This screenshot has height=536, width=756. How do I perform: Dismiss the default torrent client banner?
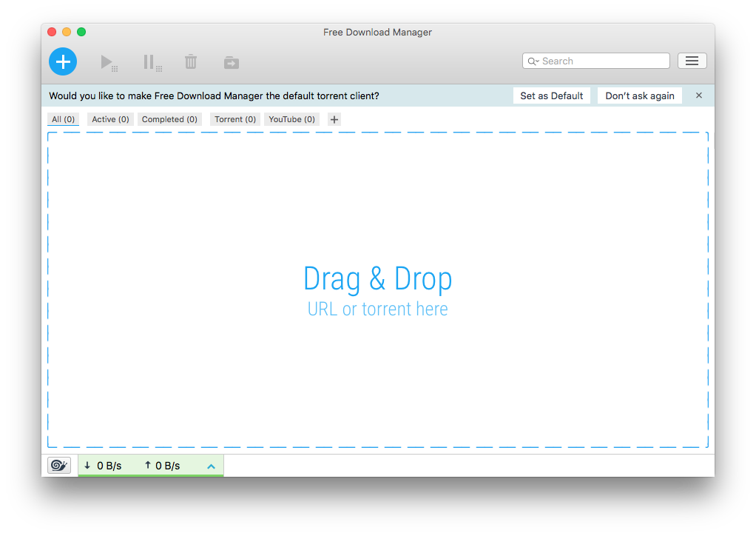[x=698, y=96]
